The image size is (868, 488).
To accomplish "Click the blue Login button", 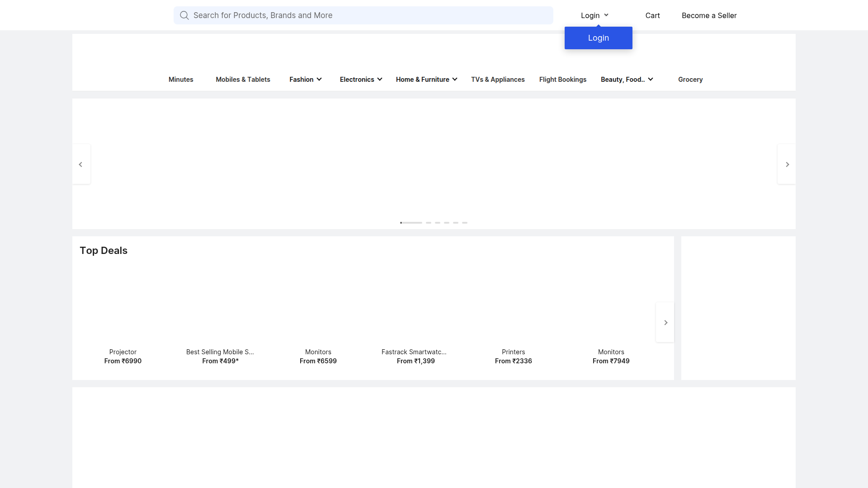I will tap(598, 38).
